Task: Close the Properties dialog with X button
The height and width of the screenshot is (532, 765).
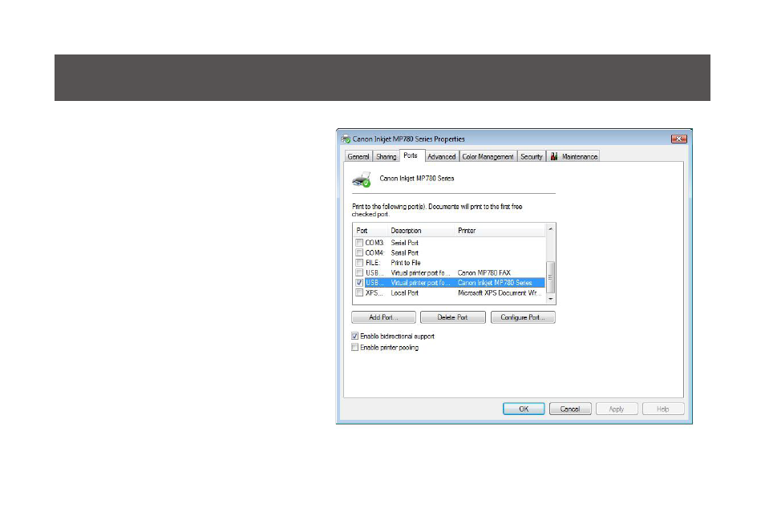Action: (678, 139)
